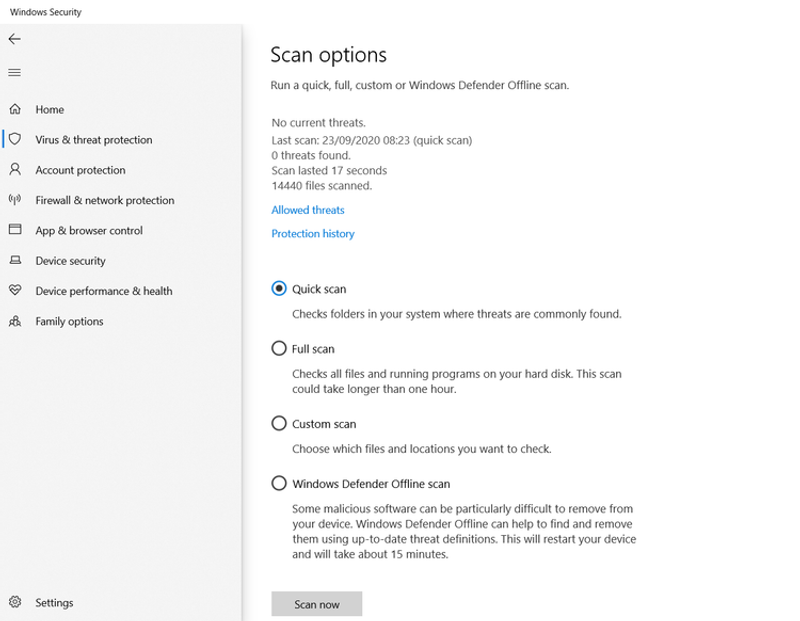Click the 'No current threats.' status text

[x=318, y=122]
